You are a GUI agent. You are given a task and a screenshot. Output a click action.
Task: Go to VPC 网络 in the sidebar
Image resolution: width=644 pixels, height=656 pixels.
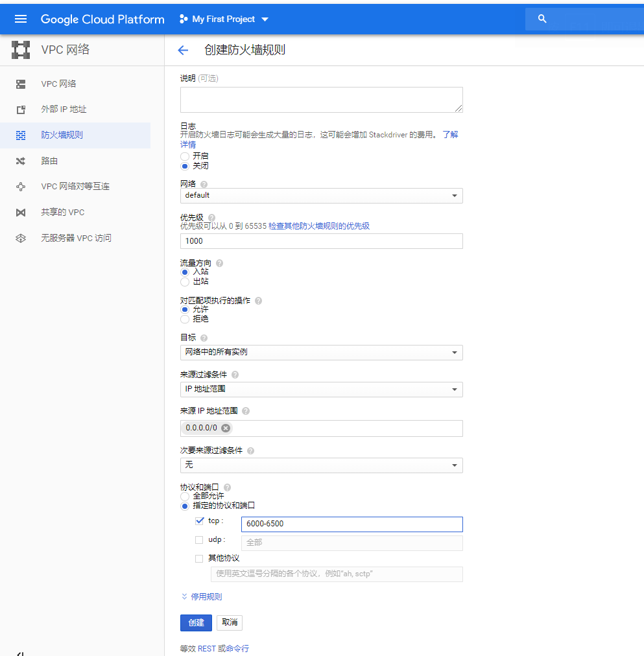[75, 84]
